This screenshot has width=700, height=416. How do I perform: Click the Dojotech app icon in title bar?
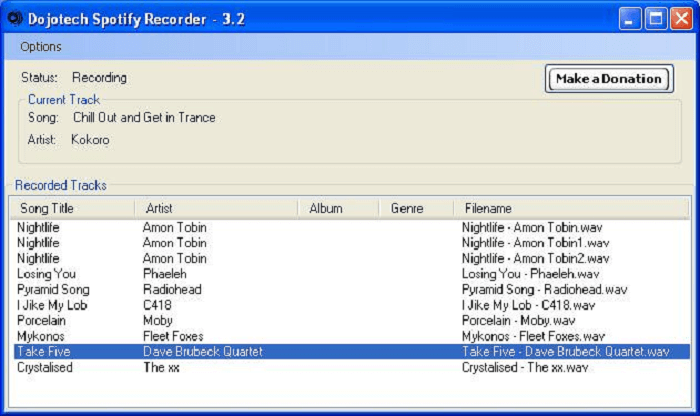tap(15, 18)
